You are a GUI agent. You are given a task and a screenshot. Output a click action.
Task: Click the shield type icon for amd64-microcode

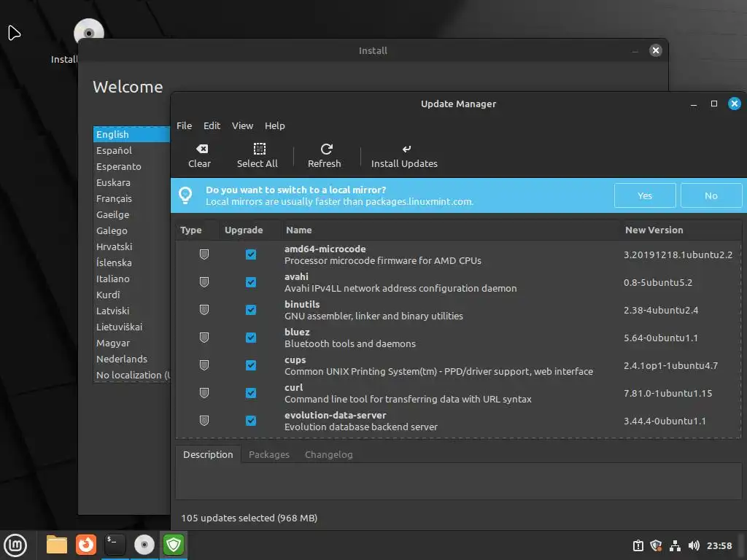click(x=204, y=254)
